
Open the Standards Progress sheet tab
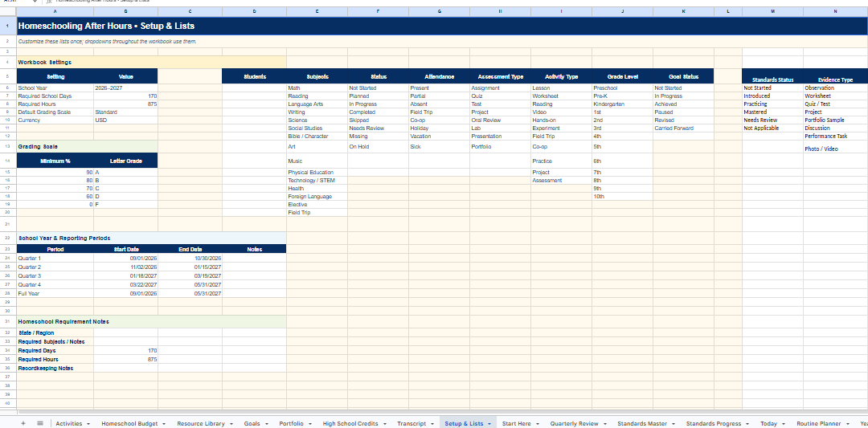[714, 423]
